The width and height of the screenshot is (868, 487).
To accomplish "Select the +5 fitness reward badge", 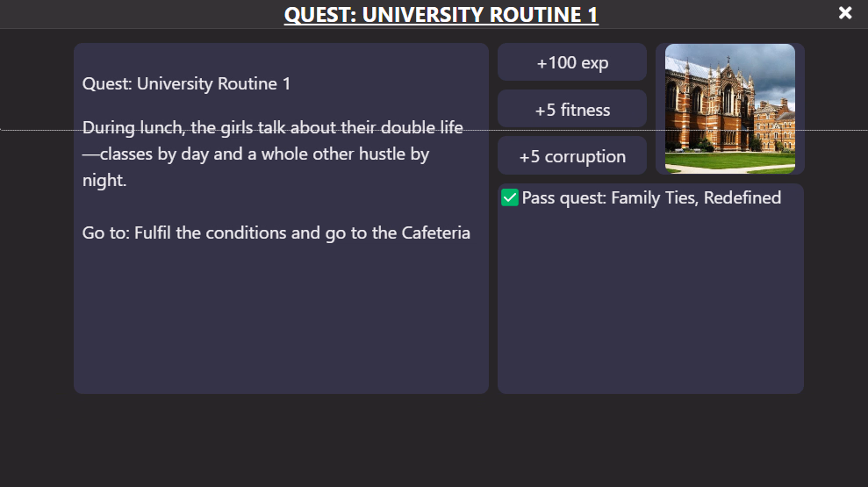I will 572,110.
